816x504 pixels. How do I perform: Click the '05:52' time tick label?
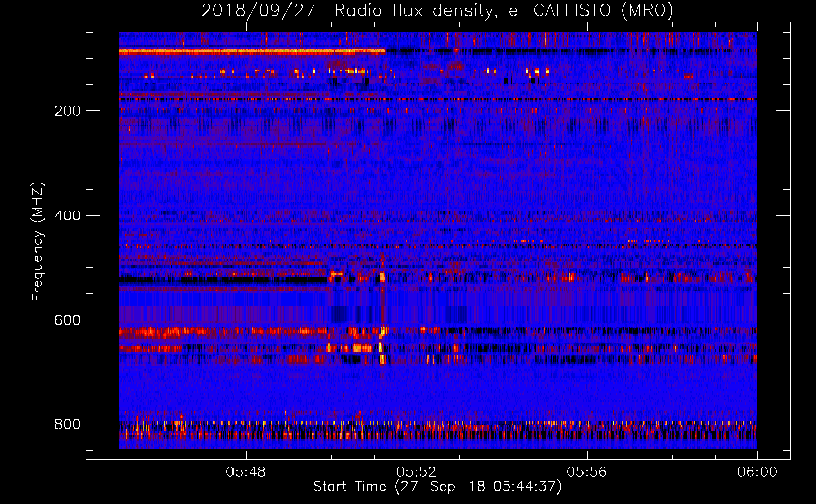click(417, 472)
